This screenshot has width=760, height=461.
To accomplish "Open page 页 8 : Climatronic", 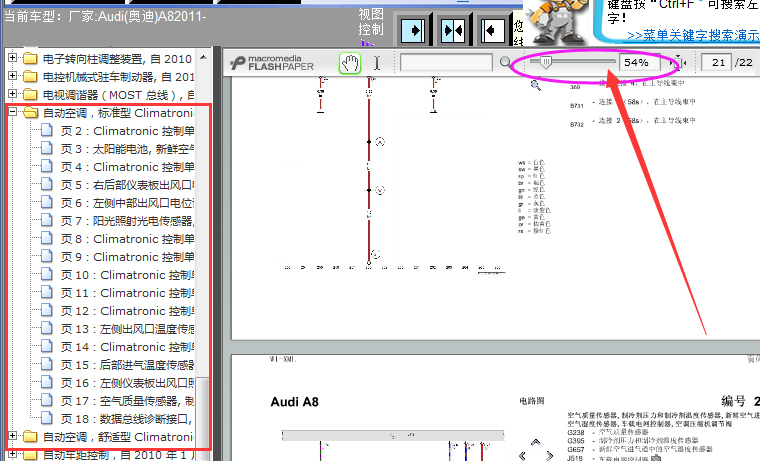I will coord(127,239).
